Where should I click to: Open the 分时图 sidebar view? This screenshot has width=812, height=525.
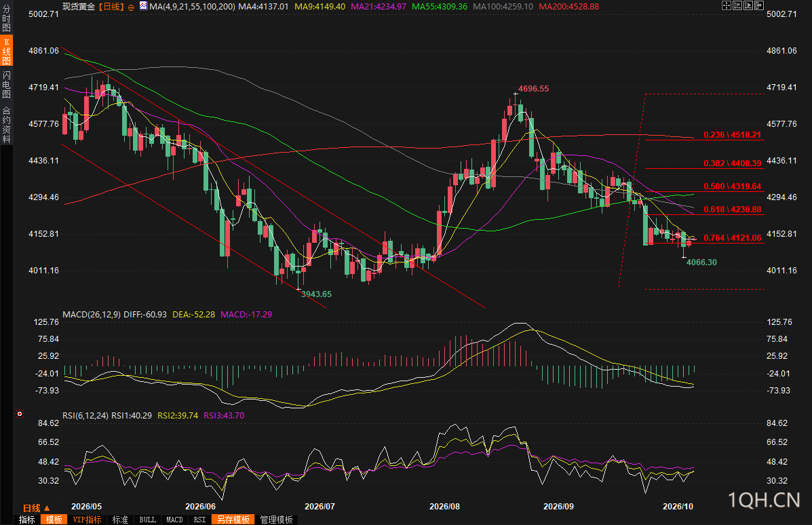click(x=6, y=18)
